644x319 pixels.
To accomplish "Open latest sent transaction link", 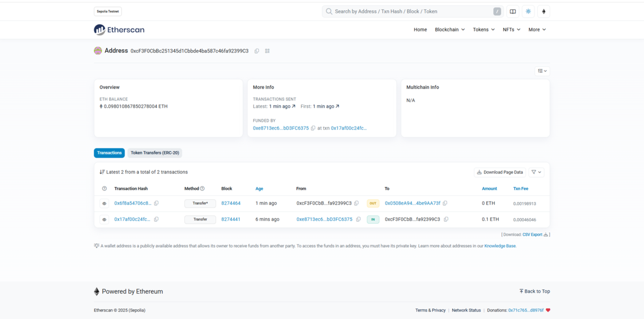I will coord(281,106).
